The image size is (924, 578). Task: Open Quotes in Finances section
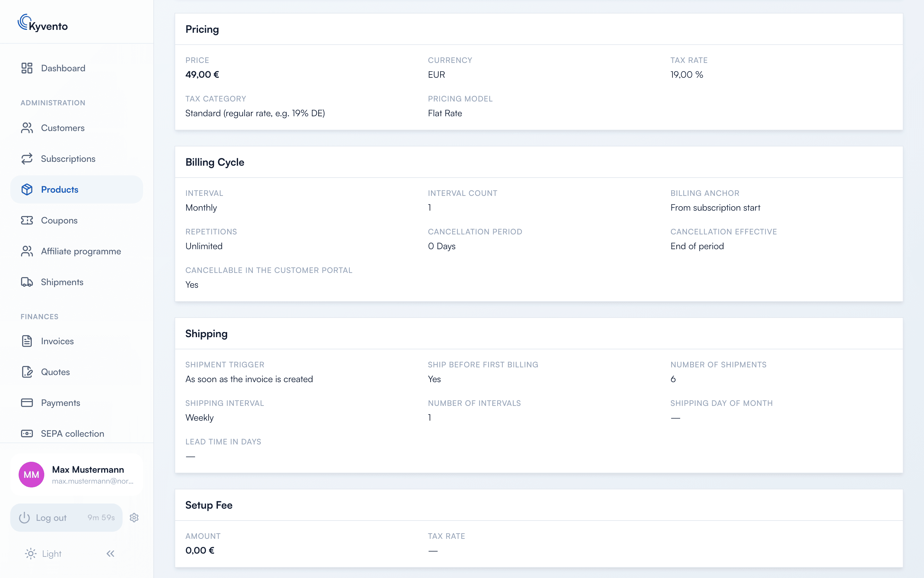pyautogui.click(x=77, y=372)
